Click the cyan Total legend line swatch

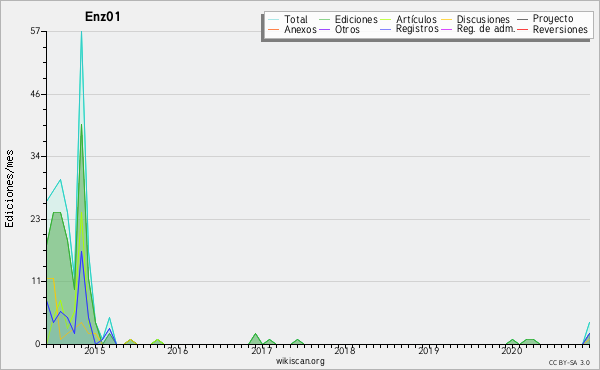pyautogui.click(x=274, y=19)
